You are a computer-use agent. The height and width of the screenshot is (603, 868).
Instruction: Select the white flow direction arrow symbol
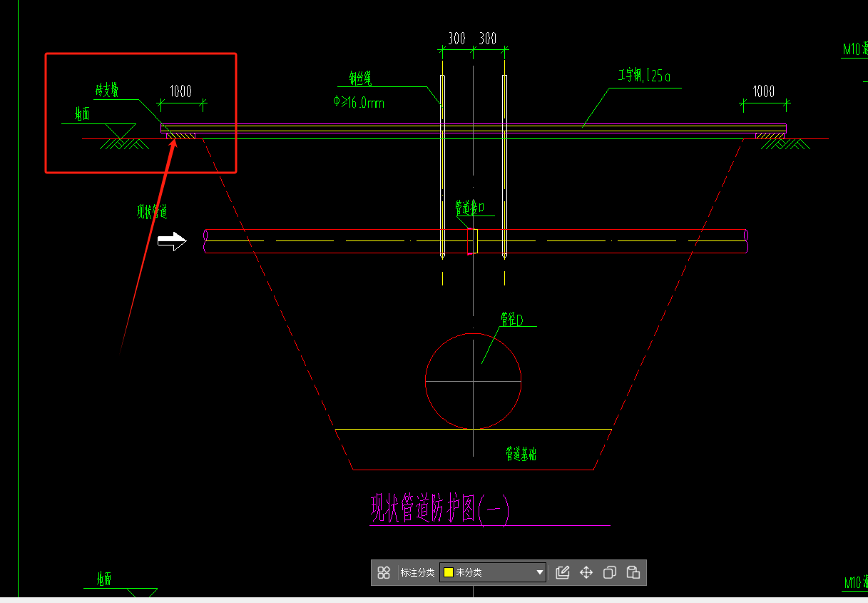[x=172, y=242]
